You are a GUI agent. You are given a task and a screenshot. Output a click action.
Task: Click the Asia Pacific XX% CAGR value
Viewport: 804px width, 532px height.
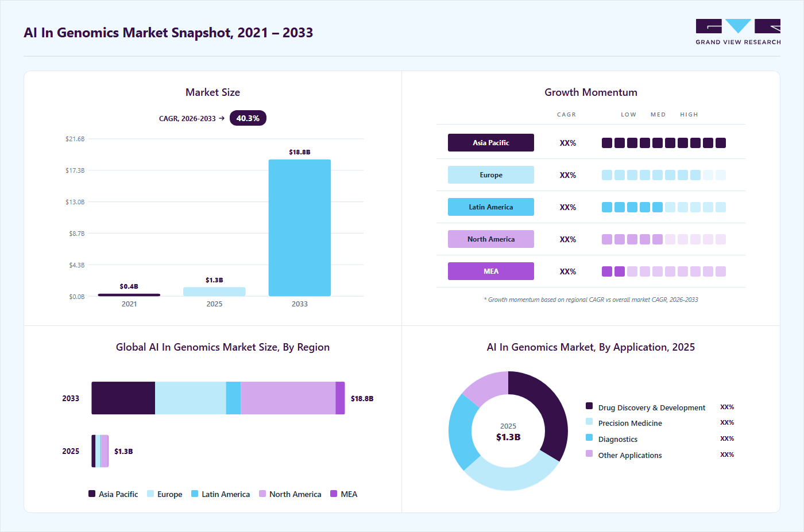tap(568, 143)
